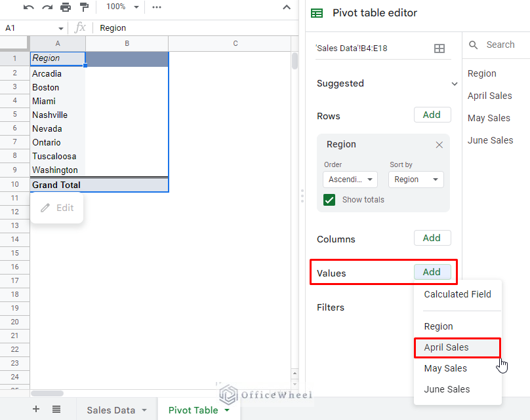The width and height of the screenshot is (530, 420).
Task: Collapse the Suggested section
Action: point(453,83)
